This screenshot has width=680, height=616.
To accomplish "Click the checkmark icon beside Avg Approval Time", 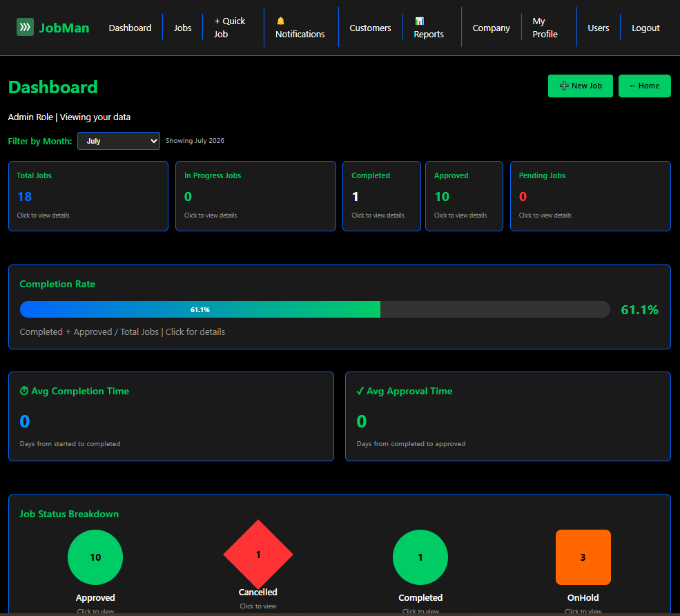I will pos(360,391).
